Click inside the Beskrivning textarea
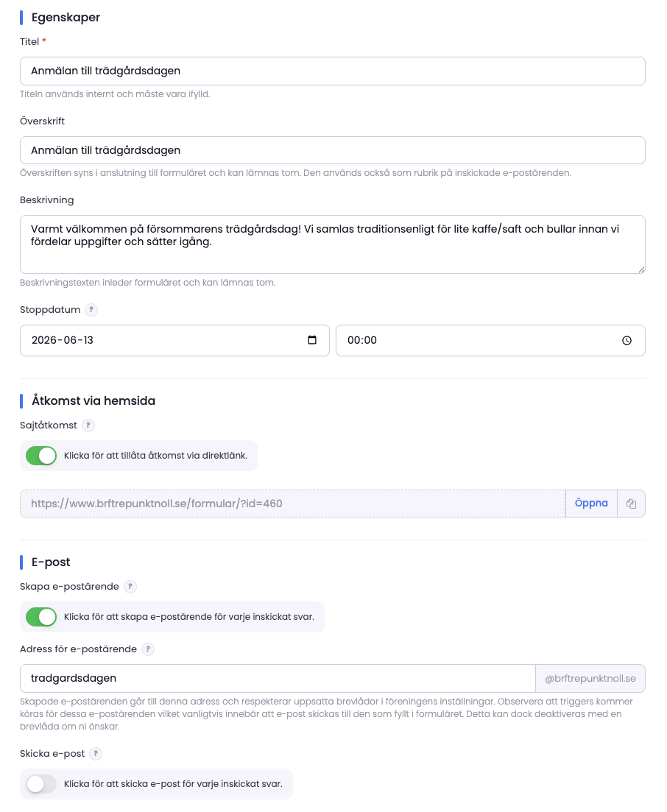 [333, 244]
